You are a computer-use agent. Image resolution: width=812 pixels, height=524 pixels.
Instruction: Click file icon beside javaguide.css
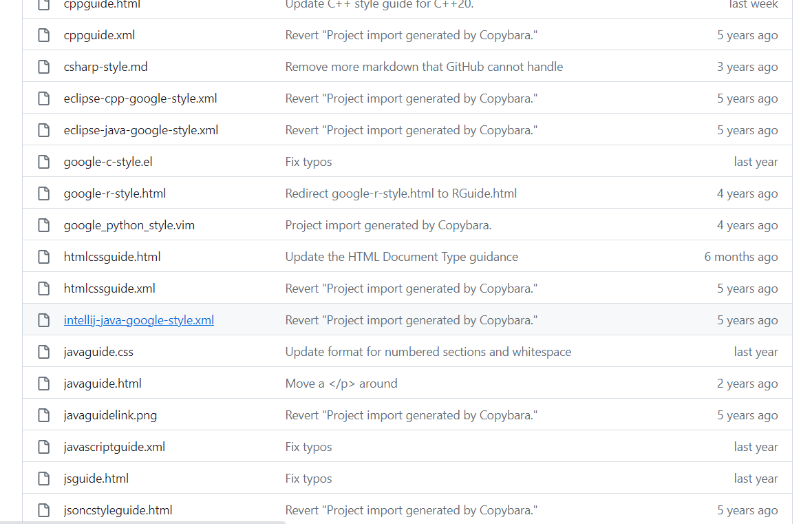coord(44,352)
